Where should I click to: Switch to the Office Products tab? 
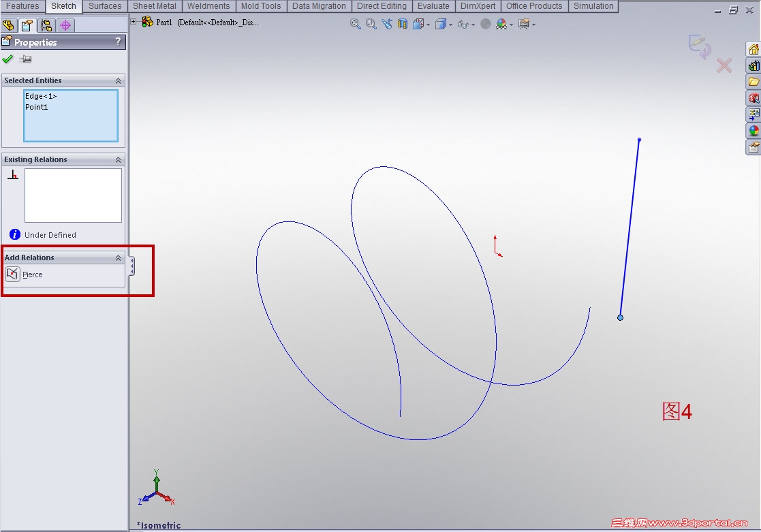[x=534, y=6]
